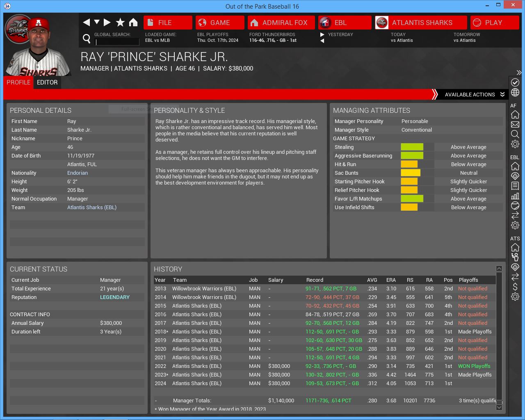This screenshot has width=525, height=420.
Task: Open the navigation history dropdown triangle
Action: tap(97, 22)
